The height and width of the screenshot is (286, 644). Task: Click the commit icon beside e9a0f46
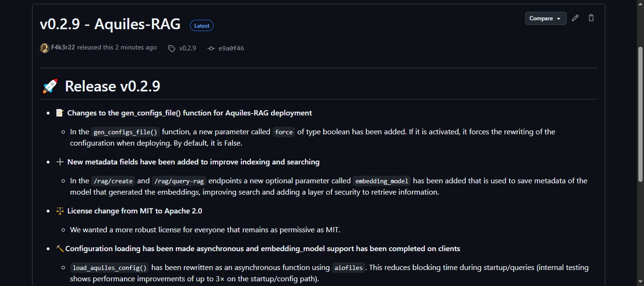pos(211,48)
